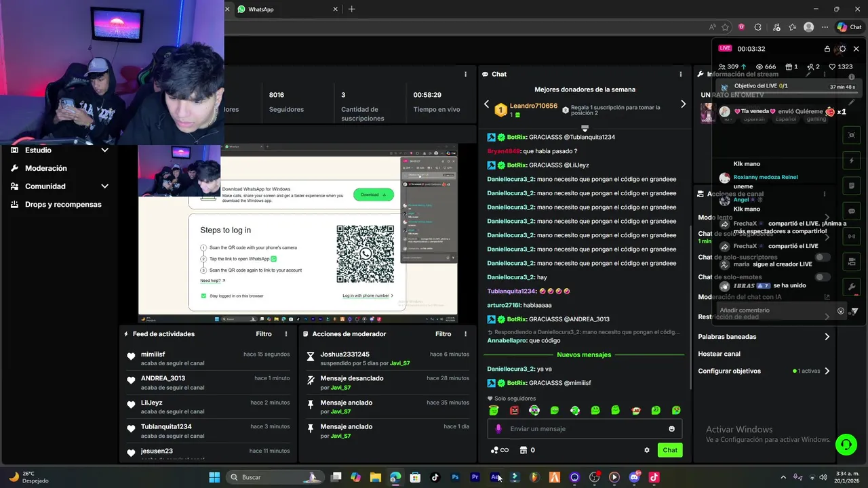The width and height of the screenshot is (868, 488).
Task: Open a new browser tab
Action: pyautogui.click(x=351, y=9)
